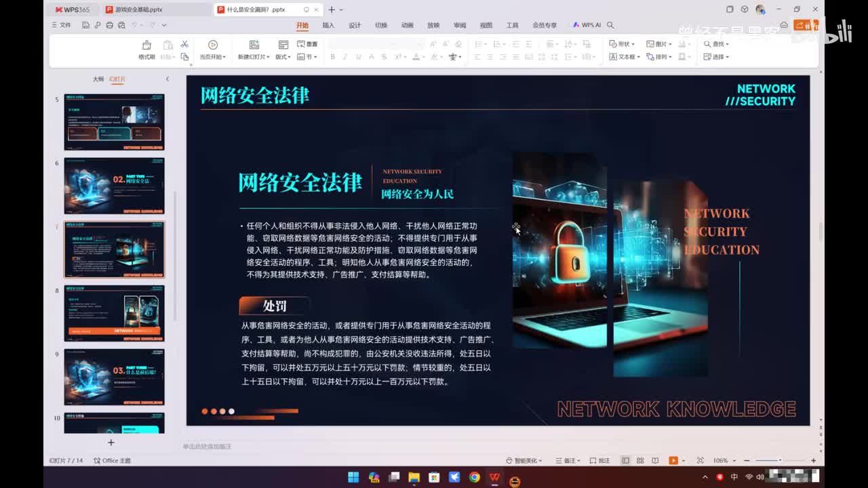The height and width of the screenshot is (488, 868).
Task: Toggle Underline formatting button
Action: click(358, 57)
